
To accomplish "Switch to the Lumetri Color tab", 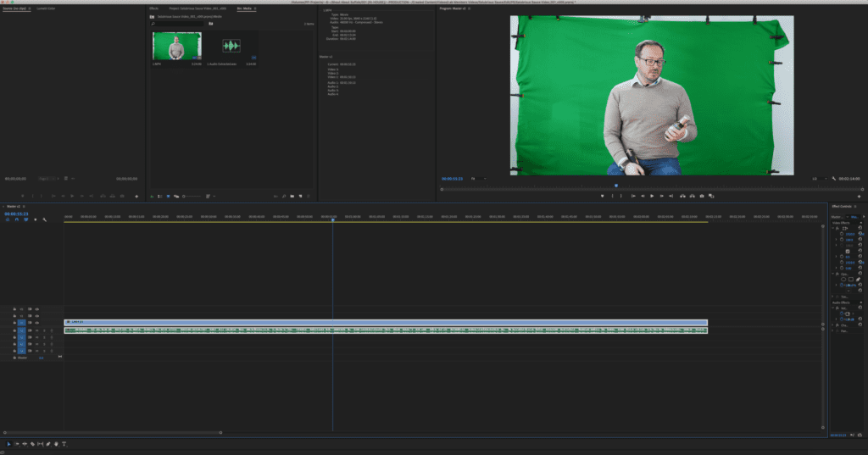I will 47,8.
